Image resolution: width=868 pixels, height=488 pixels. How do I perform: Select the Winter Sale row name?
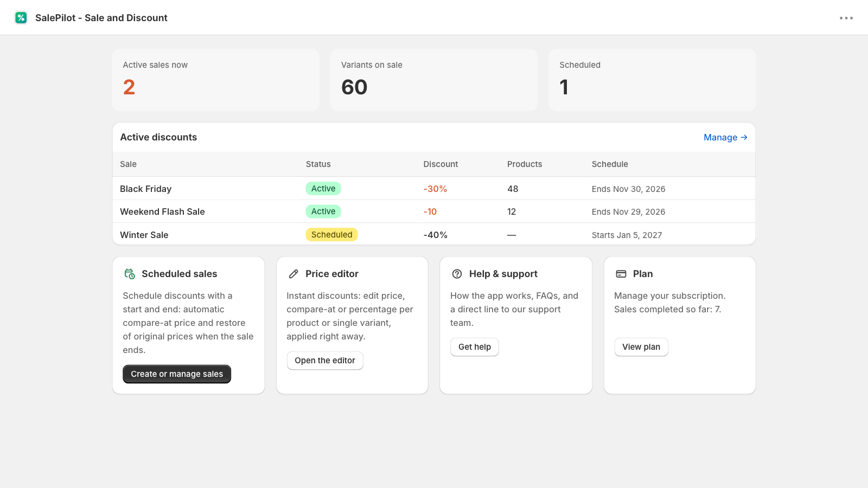[x=144, y=235]
